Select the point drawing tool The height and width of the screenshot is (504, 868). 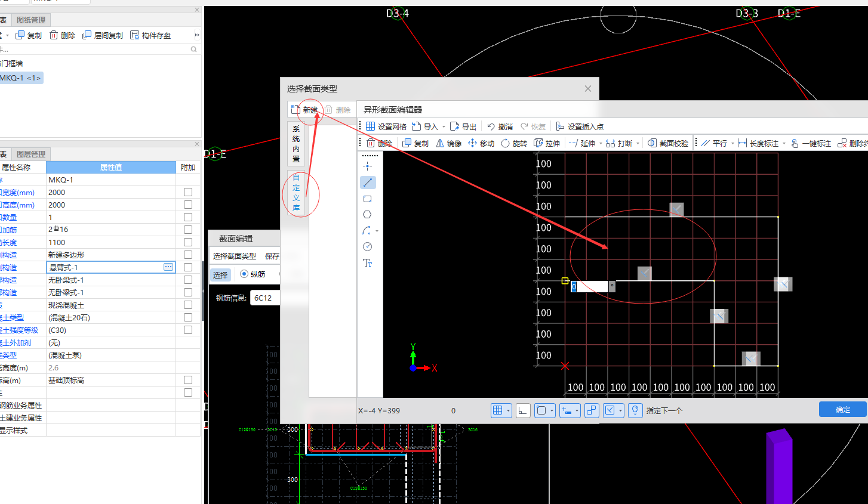[x=368, y=166]
